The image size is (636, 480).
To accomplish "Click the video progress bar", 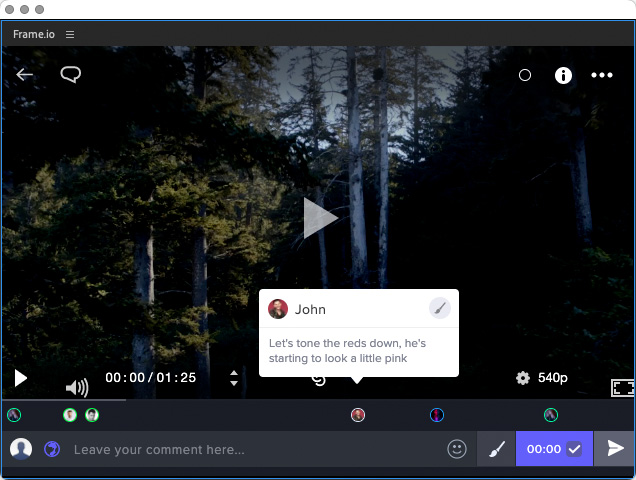I will tap(318, 400).
